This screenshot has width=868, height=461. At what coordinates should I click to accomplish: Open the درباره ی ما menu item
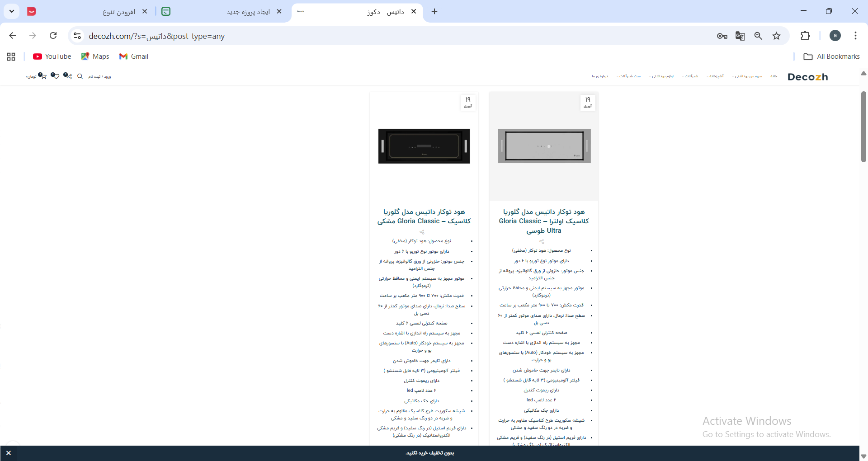click(x=600, y=76)
